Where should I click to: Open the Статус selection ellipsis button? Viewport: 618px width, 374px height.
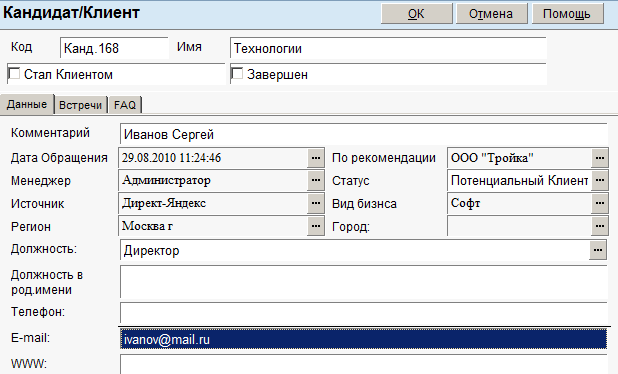click(x=599, y=180)
